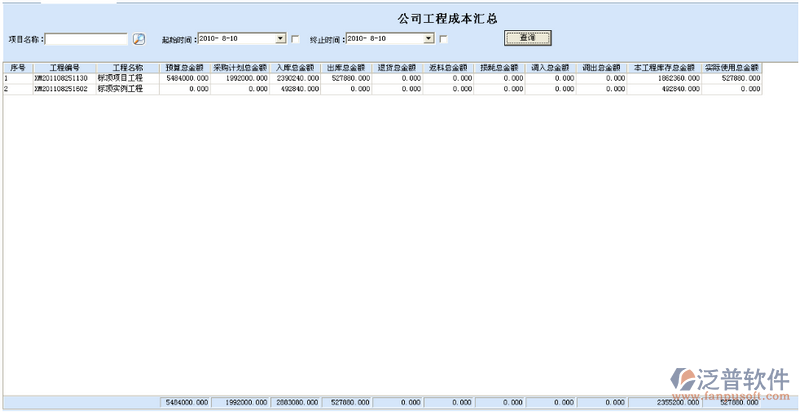The height and width of the screenshot is (412, 800).
Task: Enable the start time checkbox
Action: 295,39
